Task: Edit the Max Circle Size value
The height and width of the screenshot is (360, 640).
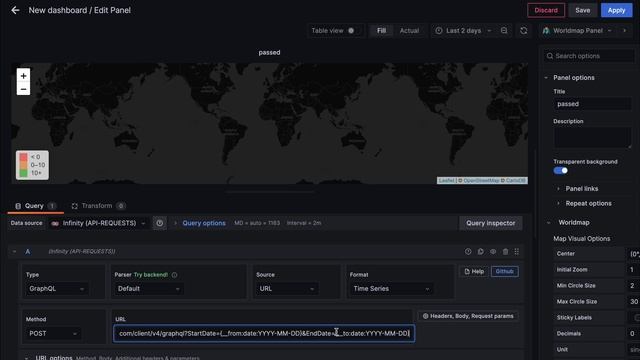Action: [x=633, y=301]
